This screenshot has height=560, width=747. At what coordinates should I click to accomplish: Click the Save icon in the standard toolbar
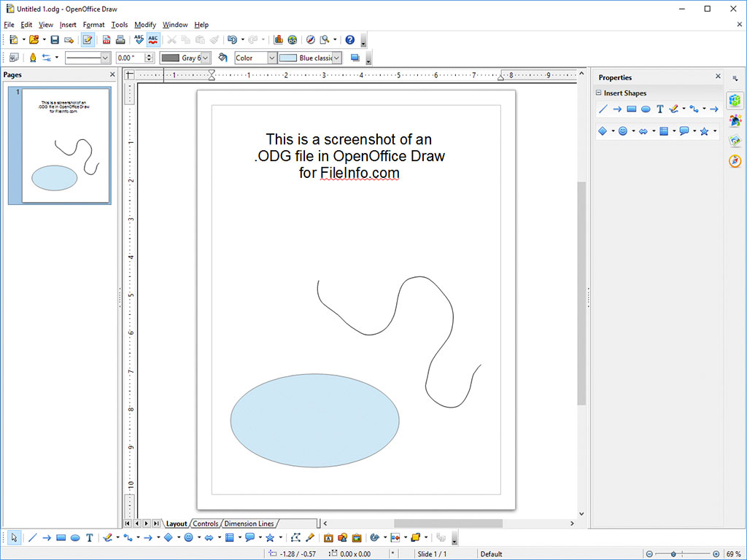(x=55, y=40)
